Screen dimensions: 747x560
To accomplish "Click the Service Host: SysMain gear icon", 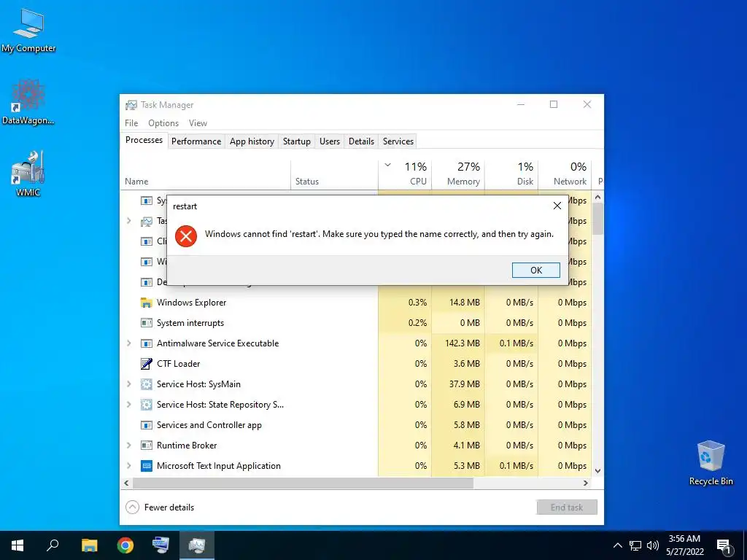I will [x=146, y=384].
